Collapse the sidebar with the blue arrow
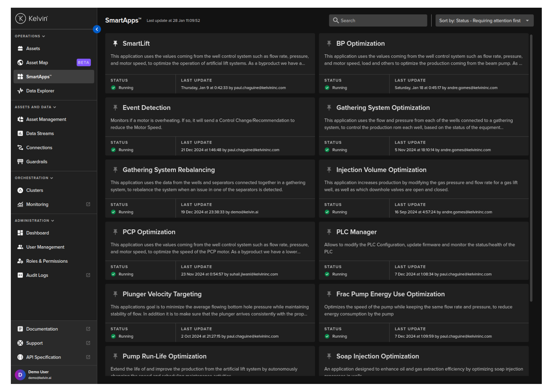Screen dimensions: 553x392 point(97,29)
